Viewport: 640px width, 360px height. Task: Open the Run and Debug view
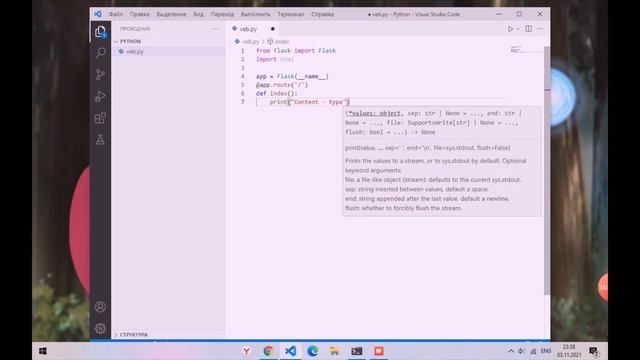[100, 96]
